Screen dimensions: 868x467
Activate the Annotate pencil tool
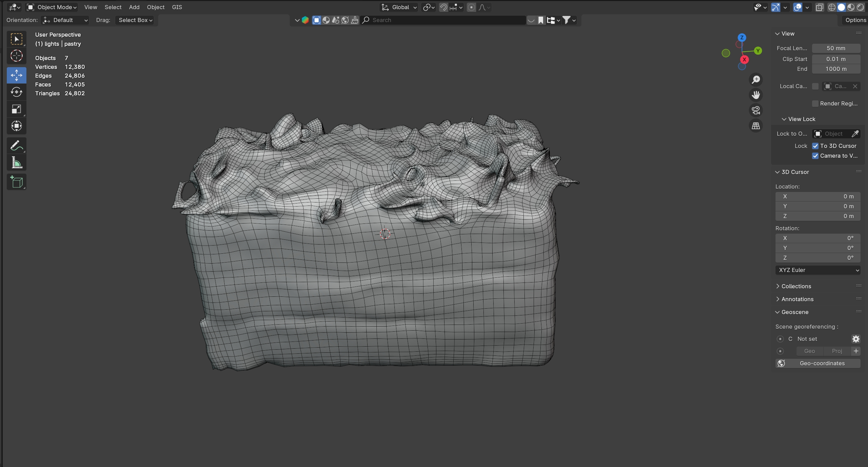point(16,146)
